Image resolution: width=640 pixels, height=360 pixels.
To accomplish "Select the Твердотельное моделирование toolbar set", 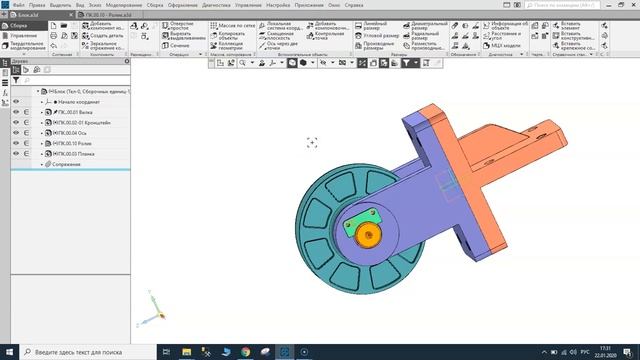I will pos(24,46).
